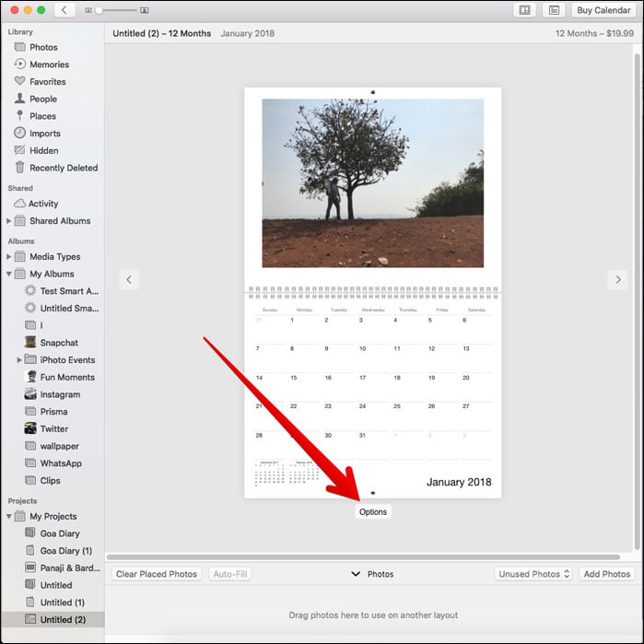Click the calendar settings toolbar icon
This screenshot has height=644, width=644.
(x=554, y=10)
